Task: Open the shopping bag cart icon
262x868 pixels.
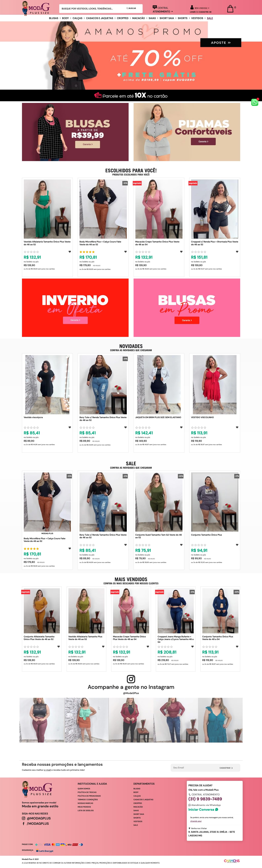Action: (230, 8)
